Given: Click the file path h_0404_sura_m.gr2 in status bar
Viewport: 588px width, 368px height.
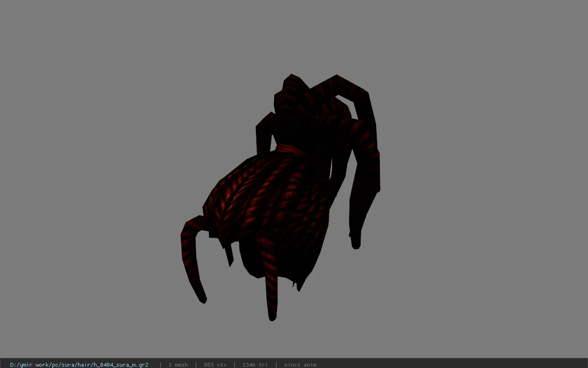Looking at the screenshot, I should (79, 365).
